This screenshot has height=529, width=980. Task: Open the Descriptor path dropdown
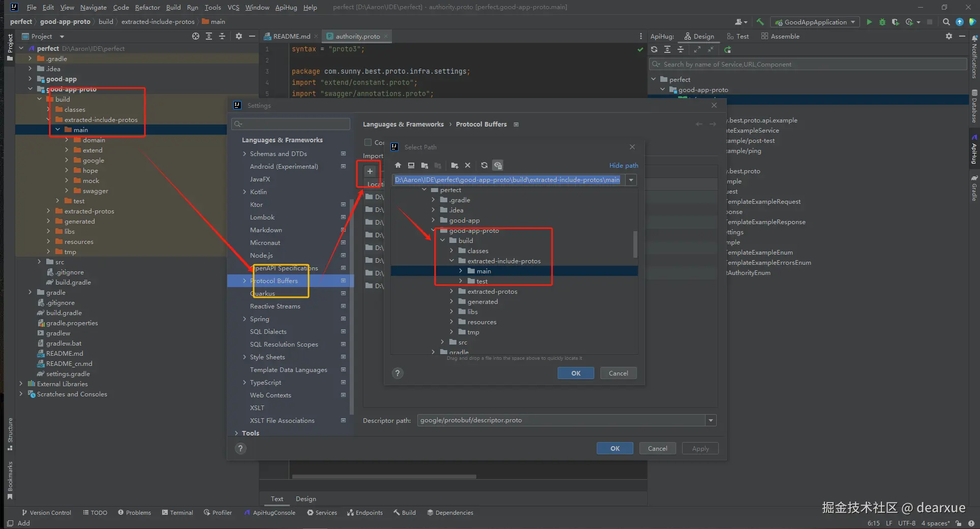coord(711,420)
